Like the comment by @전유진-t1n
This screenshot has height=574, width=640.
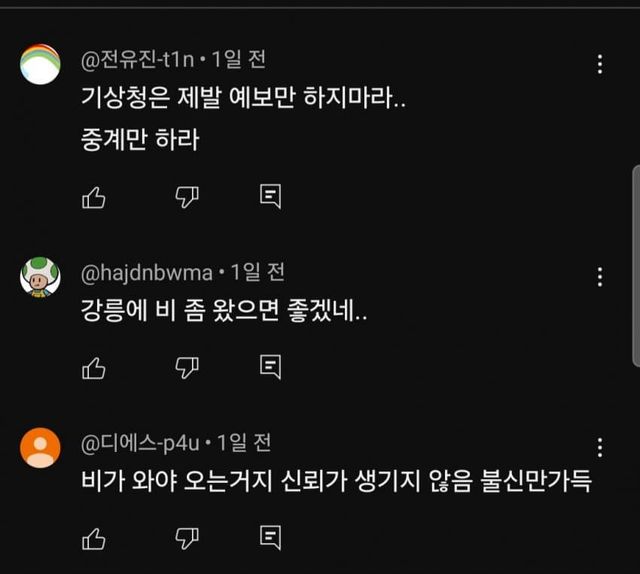click(x=93, y=197)
